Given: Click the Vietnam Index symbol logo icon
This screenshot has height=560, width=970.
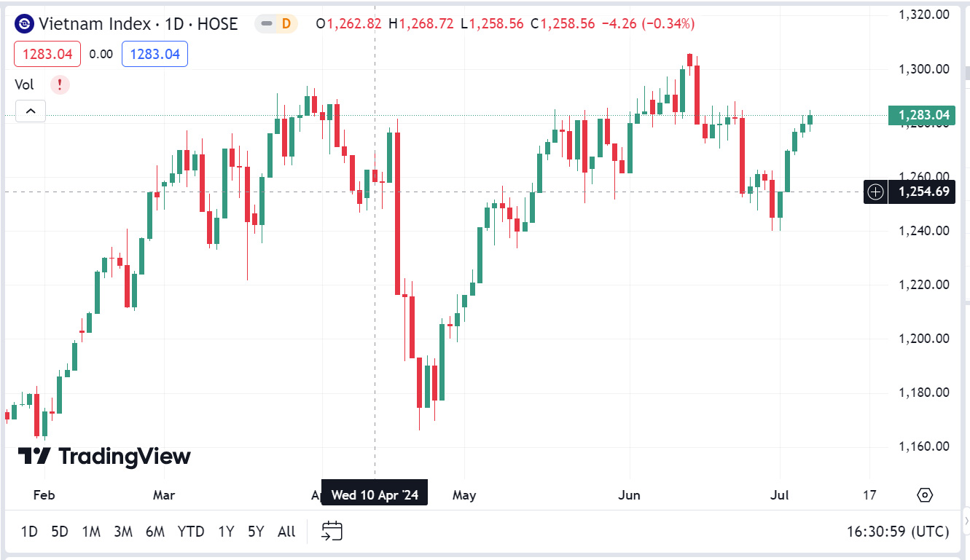Looking at the screenshot, I should pyautogui.click(x=25, y=24).
